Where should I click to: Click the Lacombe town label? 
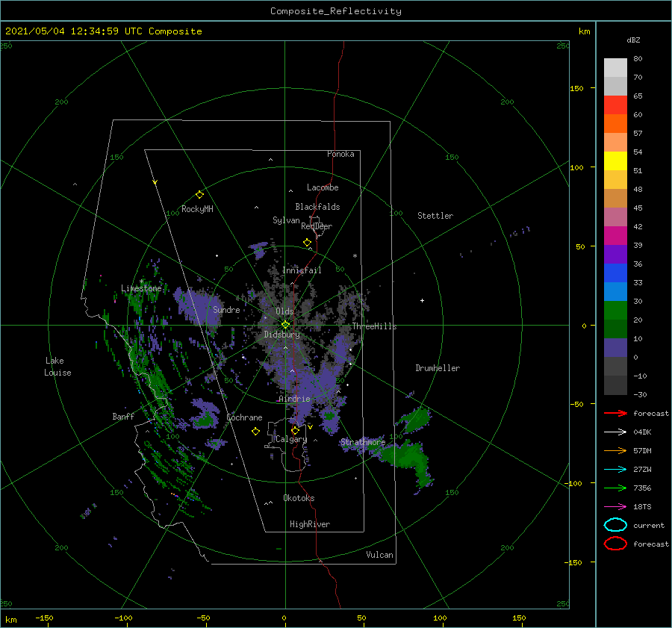pos(323,187)
